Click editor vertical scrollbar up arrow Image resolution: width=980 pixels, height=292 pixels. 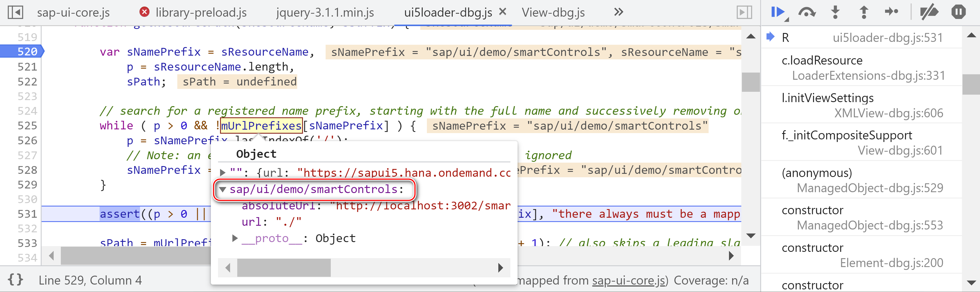[x=750, y=36]
